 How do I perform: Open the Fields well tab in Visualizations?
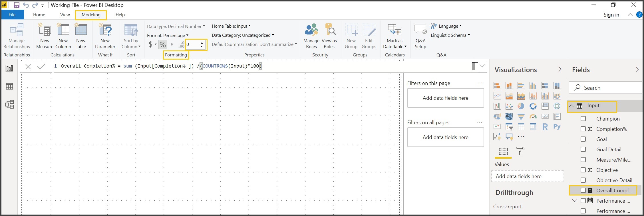503,151
